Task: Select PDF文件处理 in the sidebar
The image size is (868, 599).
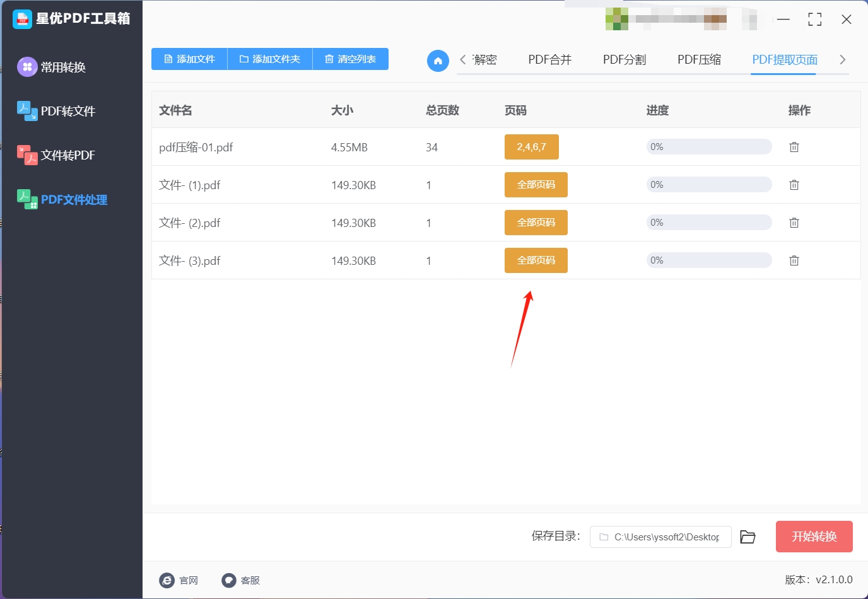Action: [62, 199]
